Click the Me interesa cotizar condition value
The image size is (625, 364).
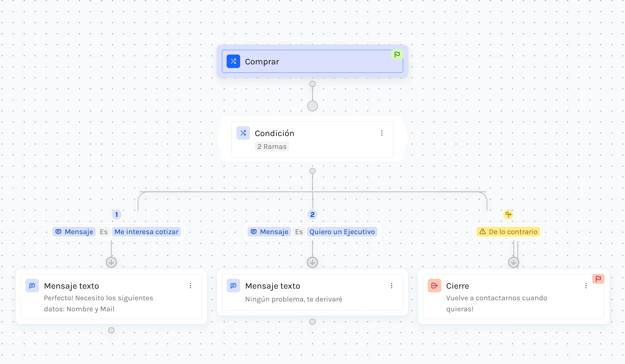[x=146, y=232]
